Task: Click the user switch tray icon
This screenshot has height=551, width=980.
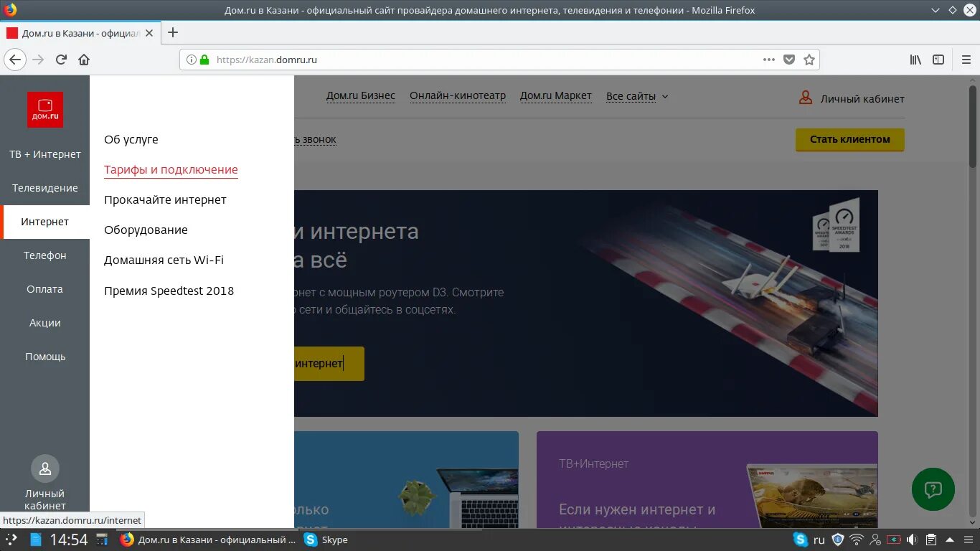Action: tap(875, 540)
